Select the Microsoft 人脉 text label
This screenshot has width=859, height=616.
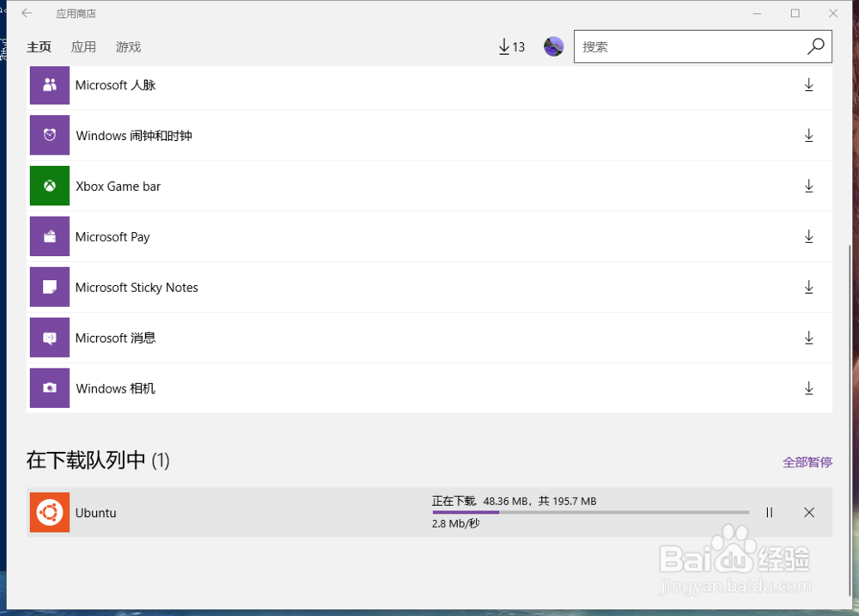116,85
